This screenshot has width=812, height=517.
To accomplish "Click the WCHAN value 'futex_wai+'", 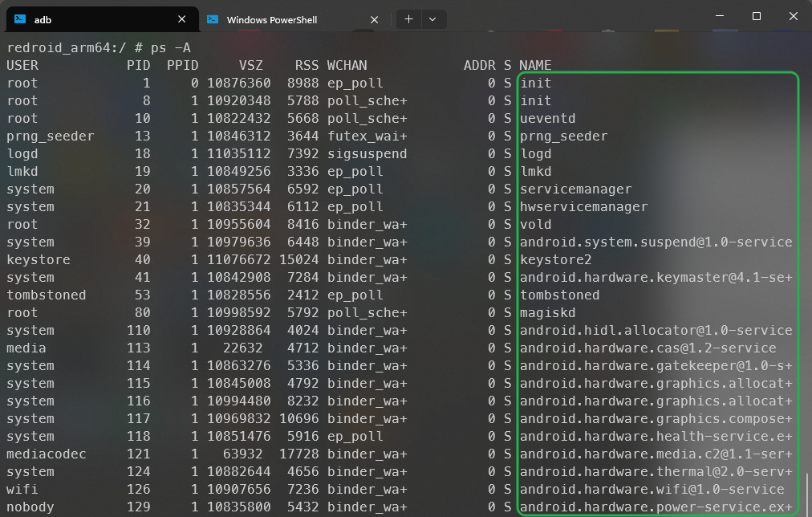I will pos(367,136).
